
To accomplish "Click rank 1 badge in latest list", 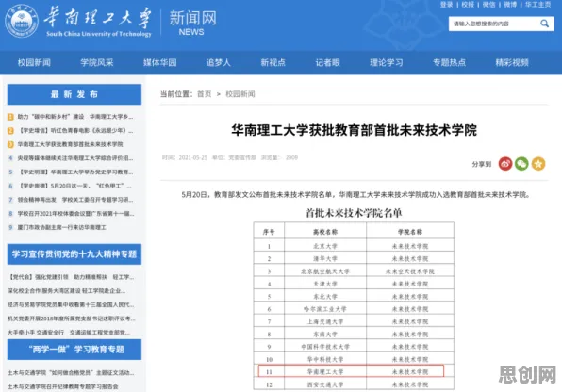I will point(10,117).
